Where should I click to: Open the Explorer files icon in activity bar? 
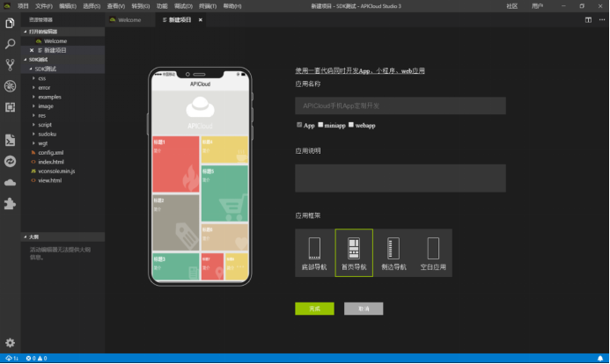(x=10, y=22)
